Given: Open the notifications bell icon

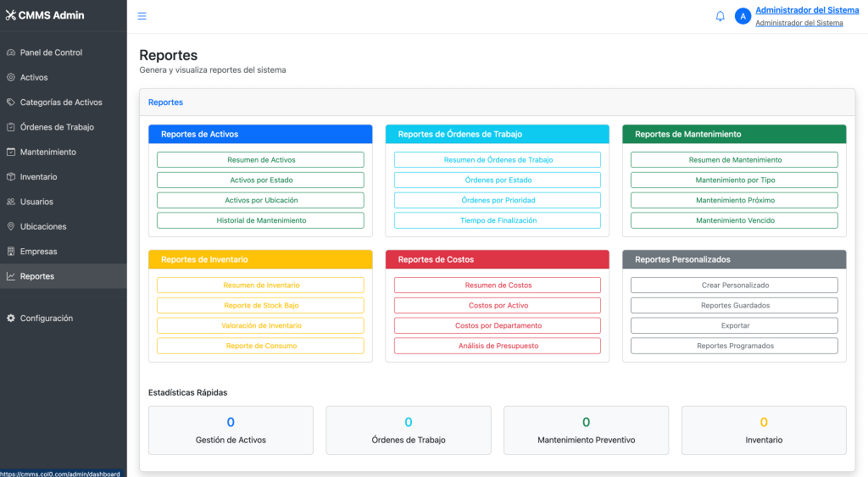Looking at the screenshot, I should [720, 16].
